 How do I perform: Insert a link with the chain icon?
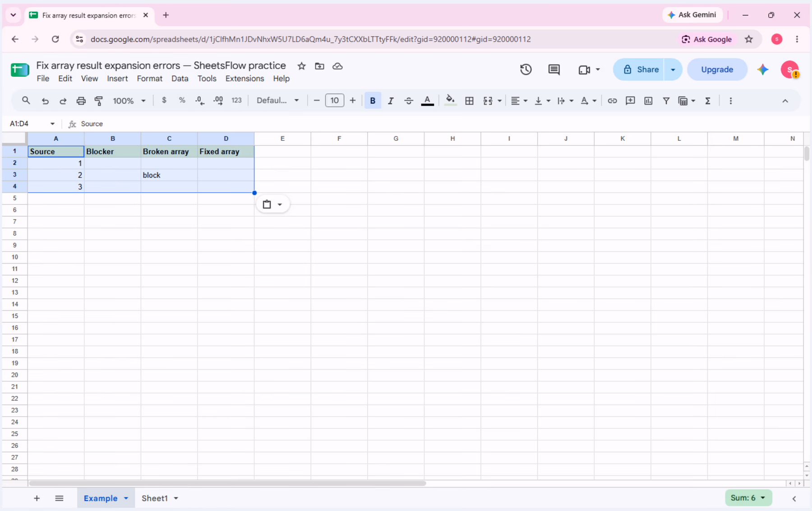(612, 101)
